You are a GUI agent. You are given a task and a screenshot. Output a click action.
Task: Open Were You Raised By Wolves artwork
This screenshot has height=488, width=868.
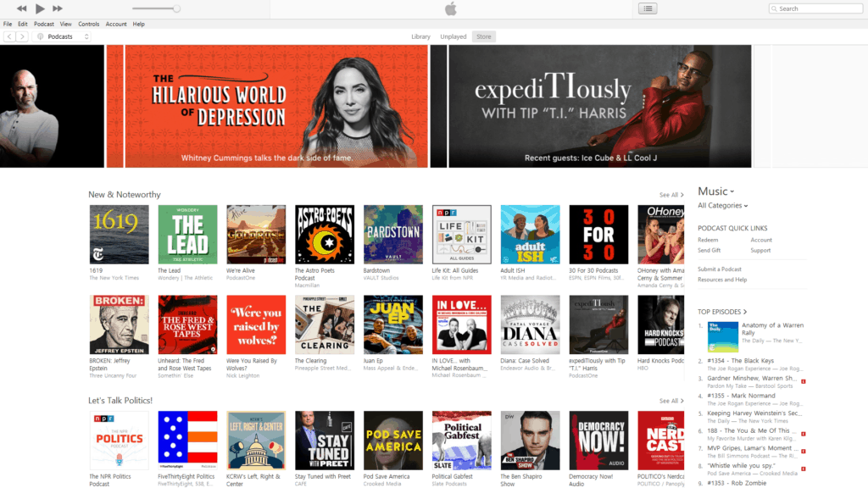tap(256, 324)
